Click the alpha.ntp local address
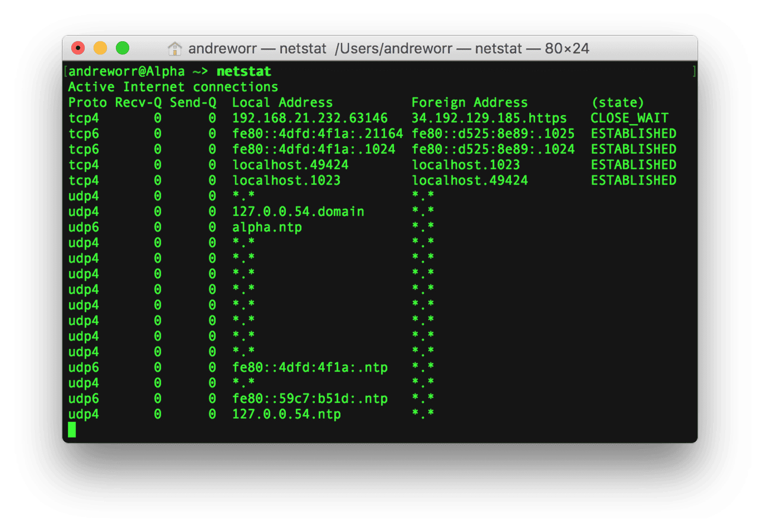760x532 pixels. pyautogui.click(x=267, y=227)
